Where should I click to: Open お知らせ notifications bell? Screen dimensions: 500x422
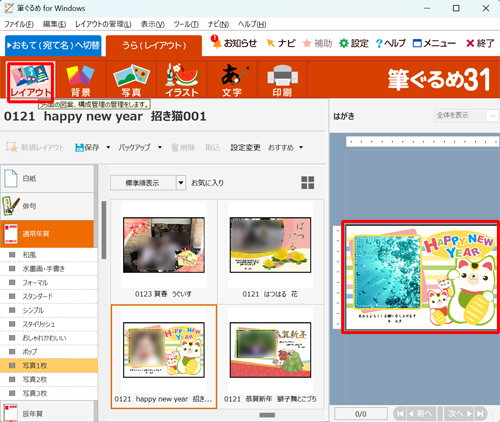tap(234, 43)
